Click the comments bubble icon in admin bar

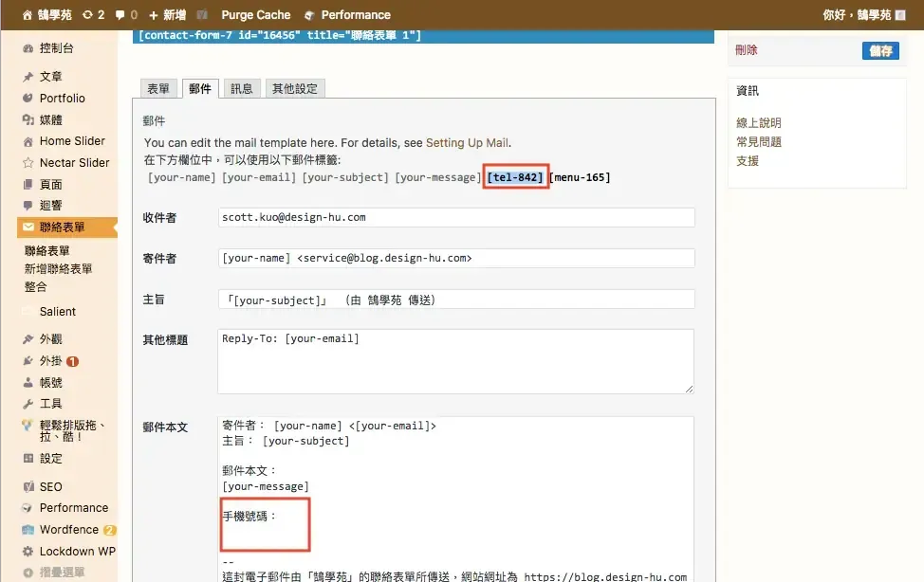pyautogui.click(x=120, y=15)
